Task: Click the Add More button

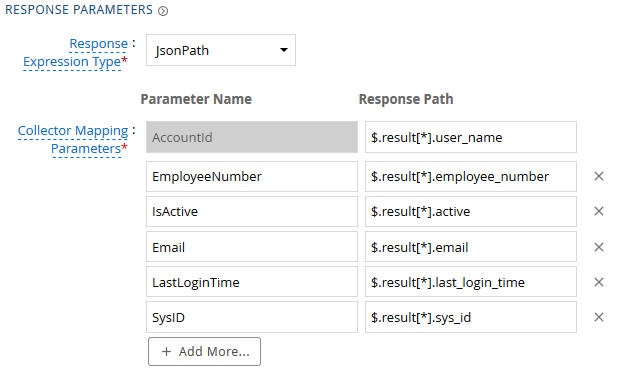Action: (x=204, y=351)
